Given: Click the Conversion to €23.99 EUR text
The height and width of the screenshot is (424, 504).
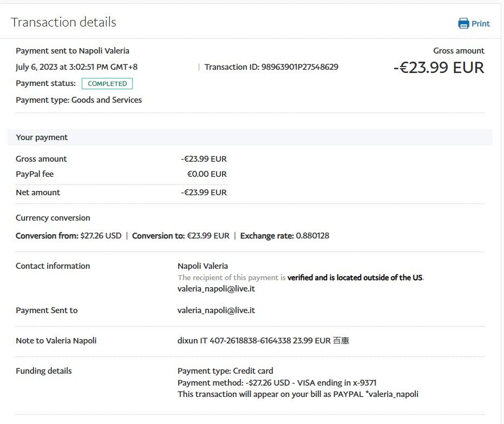Looking at the screenshot, I should click(x=181, y=236).
